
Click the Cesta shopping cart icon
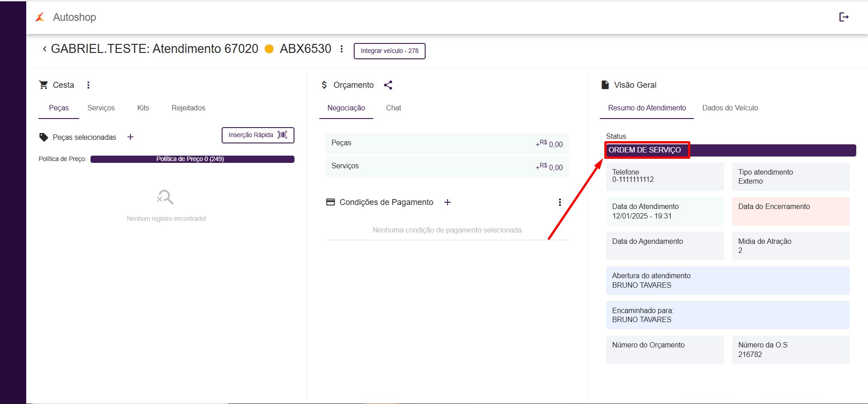tap(43, 85)
